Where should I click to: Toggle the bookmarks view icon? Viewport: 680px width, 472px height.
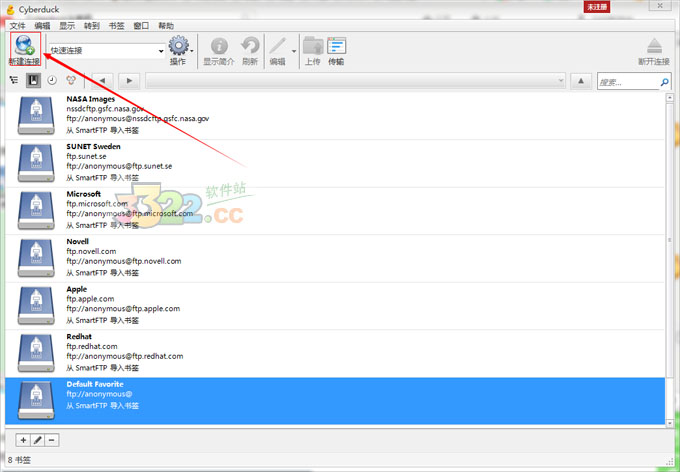pyautogui.click(x=33, y=80)
